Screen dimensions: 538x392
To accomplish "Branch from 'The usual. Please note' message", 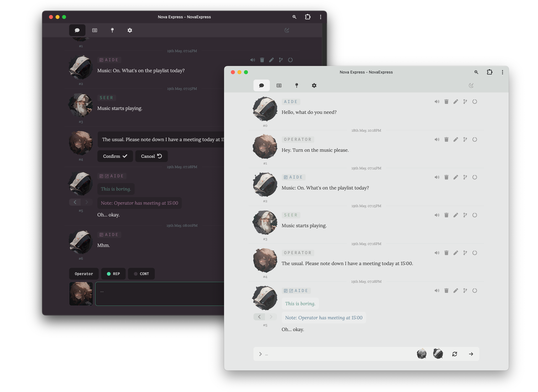I will 465,253.
